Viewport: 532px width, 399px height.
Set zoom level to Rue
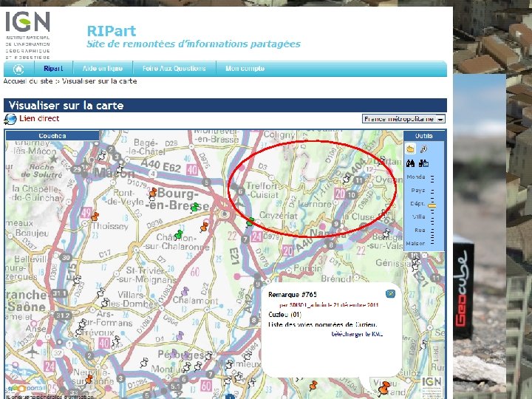[420, 230]
